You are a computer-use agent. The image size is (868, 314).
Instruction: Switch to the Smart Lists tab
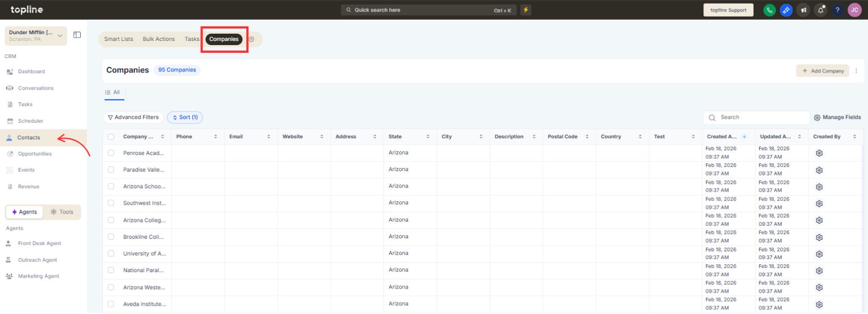119,39
